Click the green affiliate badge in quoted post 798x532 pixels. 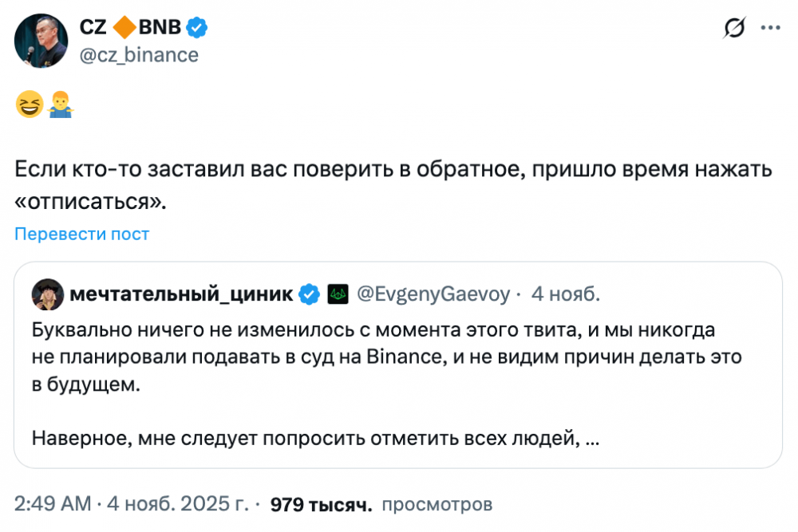[337, 294]
